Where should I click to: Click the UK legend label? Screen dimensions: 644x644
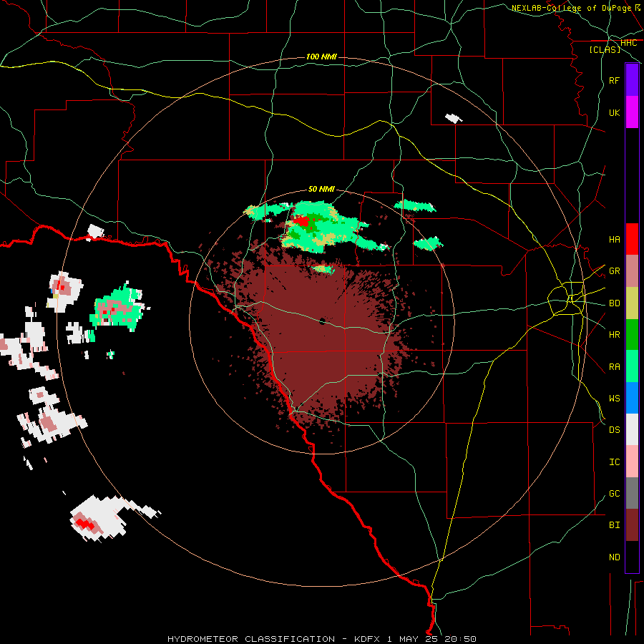[x=615, y=112]
